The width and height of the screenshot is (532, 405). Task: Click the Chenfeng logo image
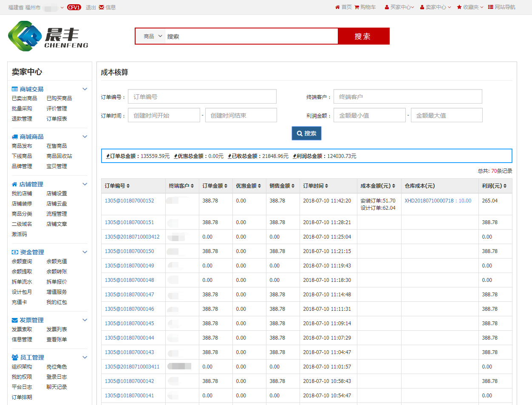(x=48, y=37)
